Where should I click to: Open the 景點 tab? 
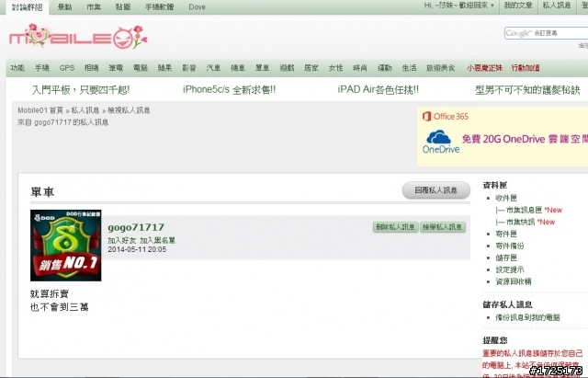[x=64, y=6]
